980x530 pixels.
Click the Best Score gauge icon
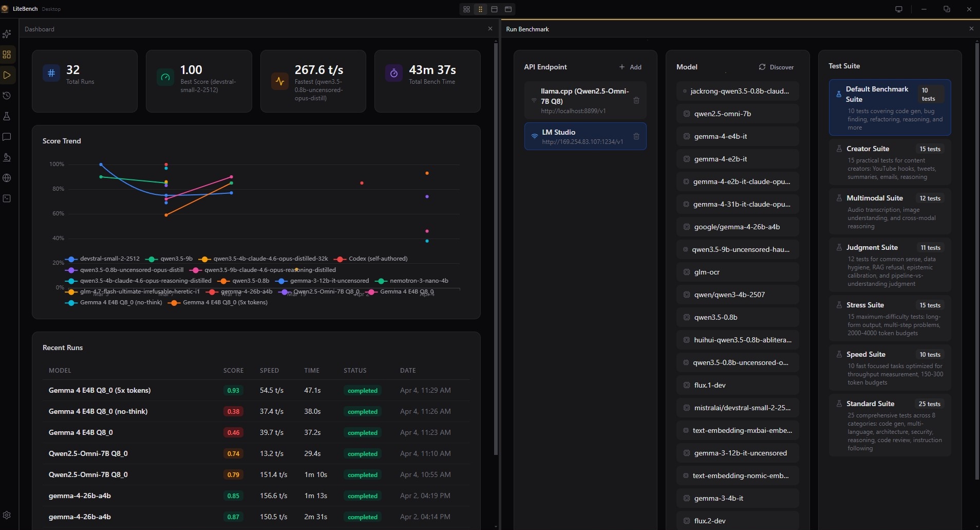[165, 77]
